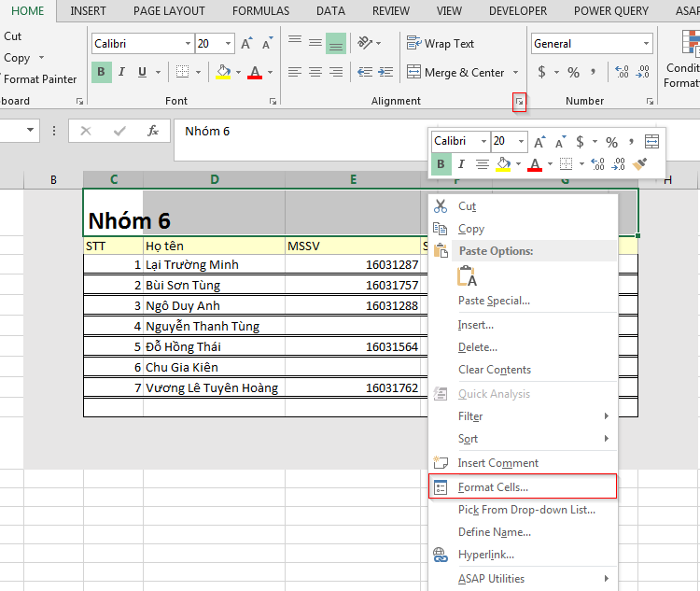This screenshot has height=591, width=700.
Task: Click Increase Decimal in ribbon Number group
Action: click(x=622, y=72)
